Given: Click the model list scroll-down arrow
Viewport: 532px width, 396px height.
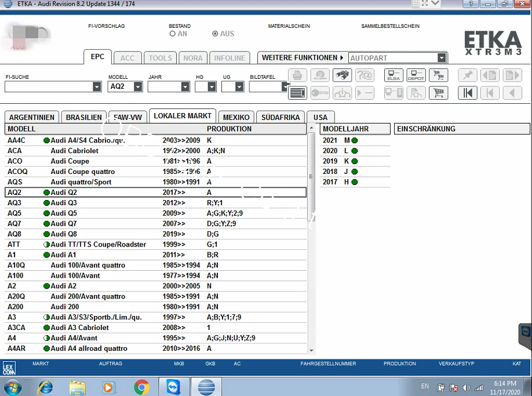Looking at the screenshot, I should tap(311, 351).
